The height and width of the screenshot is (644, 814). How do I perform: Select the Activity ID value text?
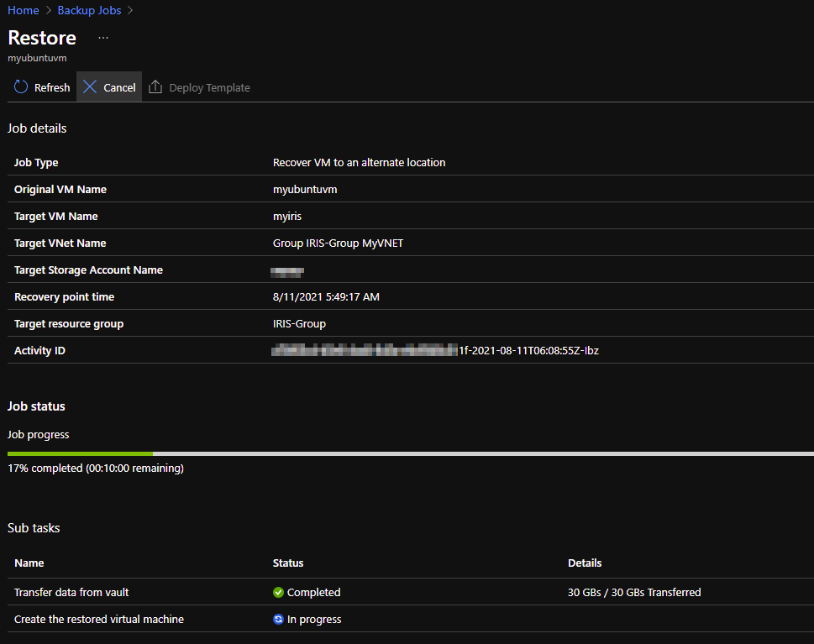[x=435, y=351]
